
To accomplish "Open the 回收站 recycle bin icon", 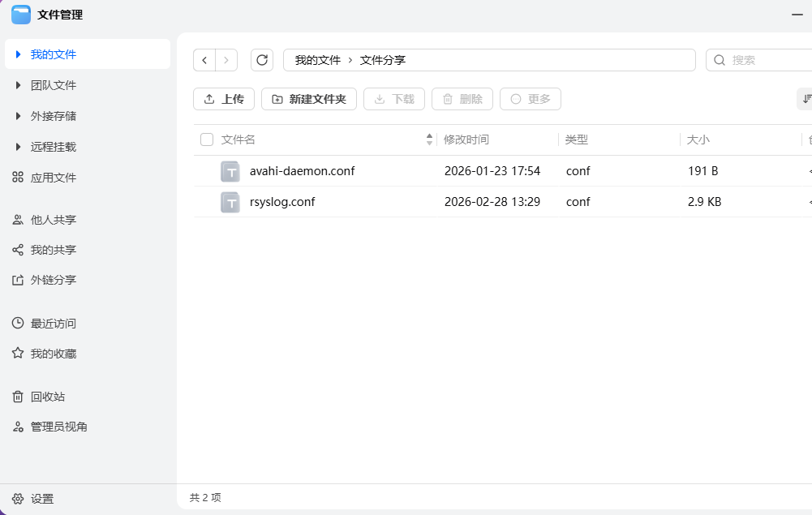I will [17, 397].
